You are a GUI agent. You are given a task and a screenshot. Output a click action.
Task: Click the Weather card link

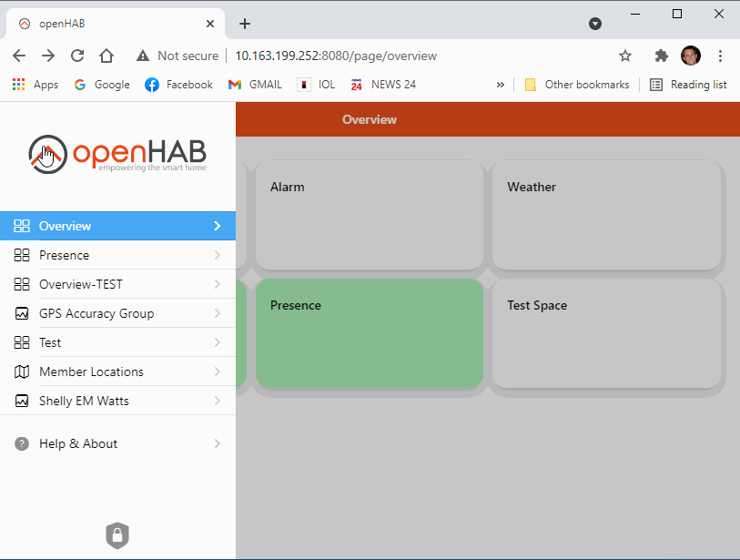pos(606,215)
